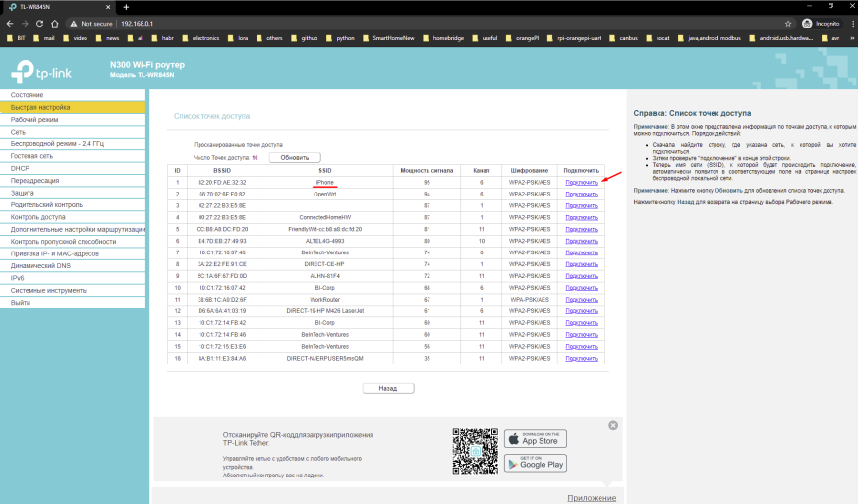Open the orangePI bookmark folder
Image resolution: width=858 pixels, height=504 pixels.
[523, 38]
